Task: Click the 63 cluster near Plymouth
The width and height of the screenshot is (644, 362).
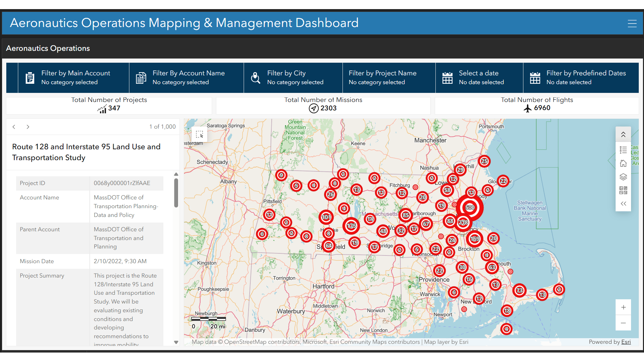Action: point(492,267)
